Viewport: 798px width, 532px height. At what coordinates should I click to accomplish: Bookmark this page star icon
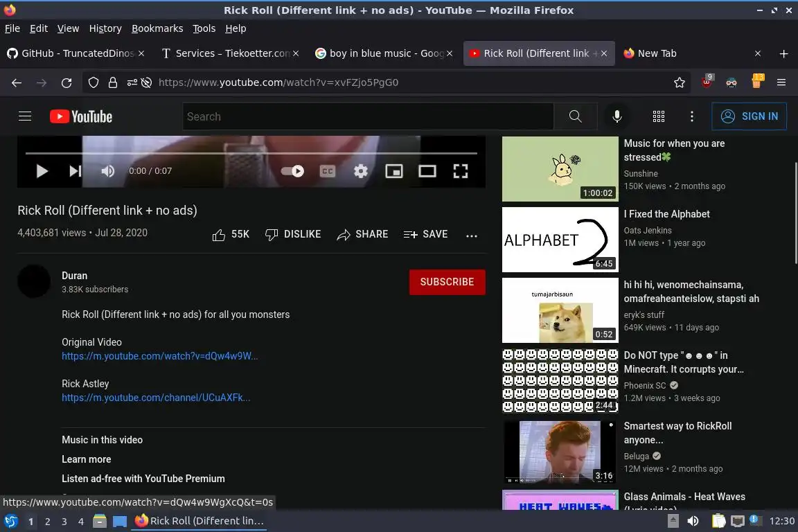pos(680,82)
